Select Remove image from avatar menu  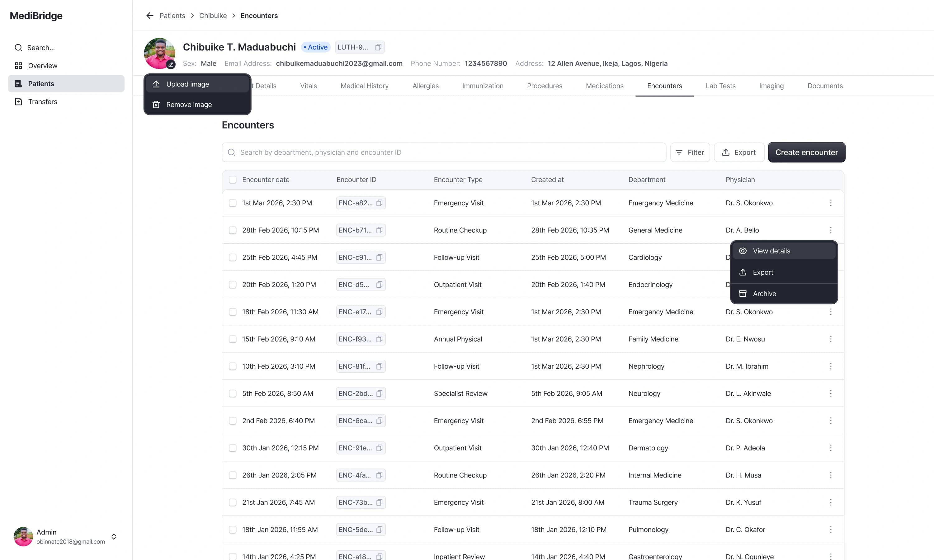pyautogui.click(x=197, y=105)
